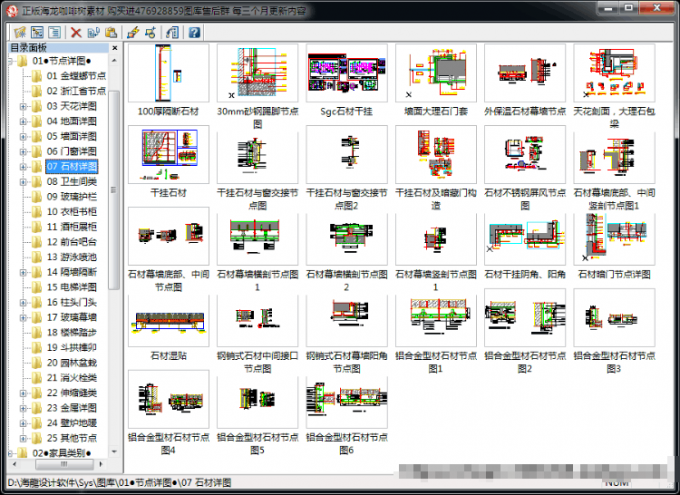Screen dimensions: 680x495
Task: Click the paste clipboard toolbar icon
Action: click(111, 32)
